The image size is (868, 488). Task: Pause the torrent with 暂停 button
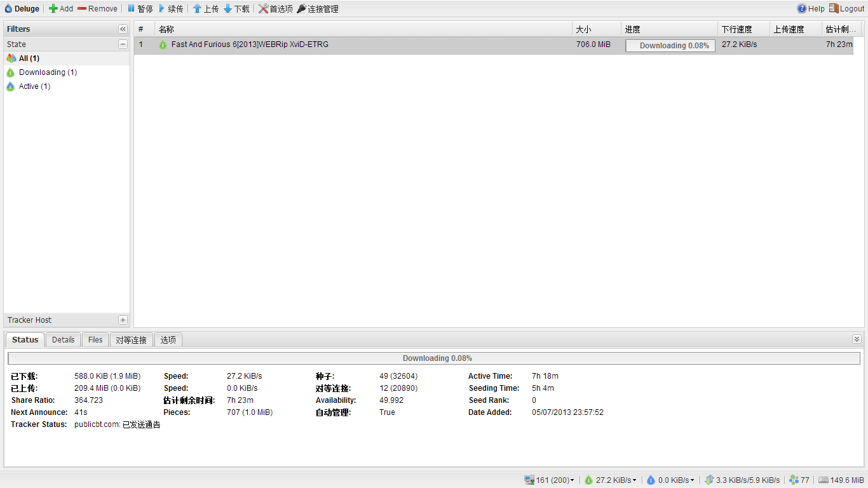tap(140, 9)
